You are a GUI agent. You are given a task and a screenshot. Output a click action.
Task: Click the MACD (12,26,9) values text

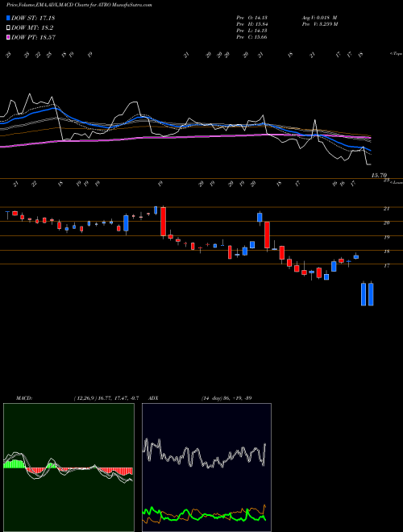pyautogui.click(x=106, y=398)
